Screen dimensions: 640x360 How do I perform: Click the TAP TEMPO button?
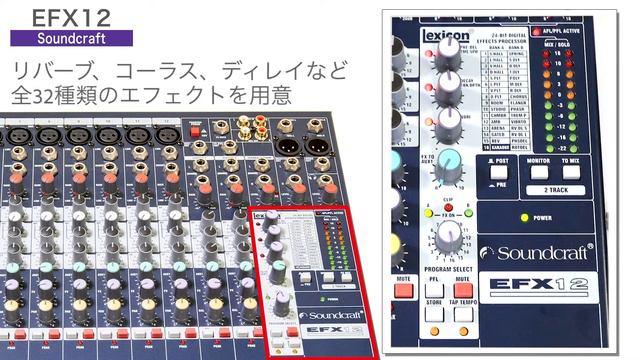pyautogui.click(x=464, y=314)
